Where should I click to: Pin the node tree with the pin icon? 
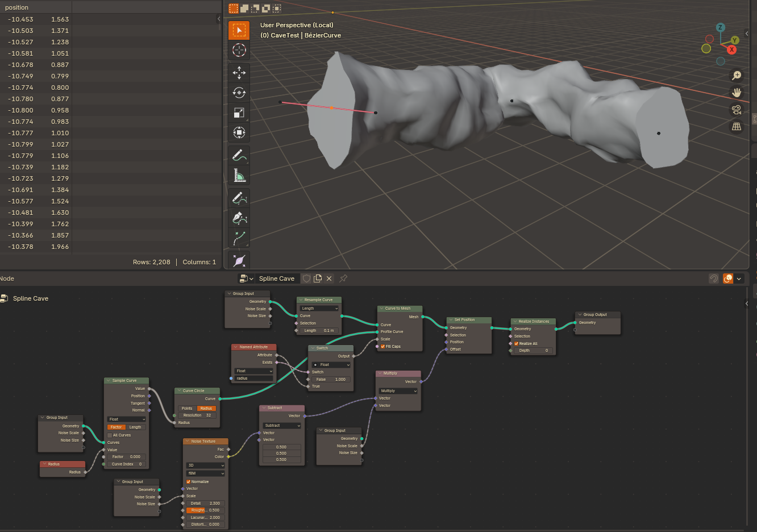tap(343, 279)
